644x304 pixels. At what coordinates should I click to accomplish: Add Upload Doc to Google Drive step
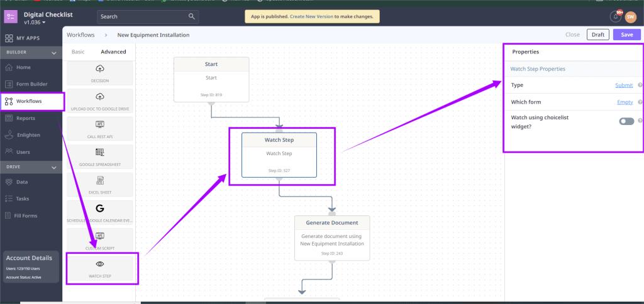click(x=99, y=97)
